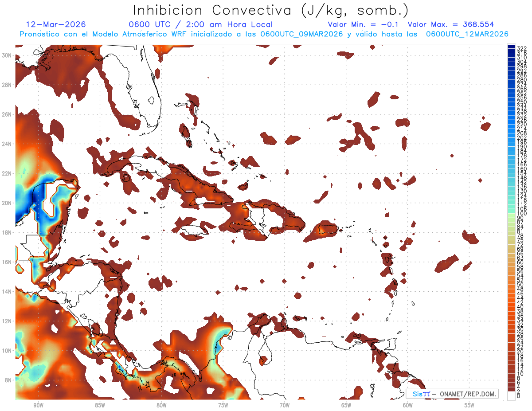Click the pale green 100 colorbar swatch
This screenshot has height=411, width=532.
[511, 215]
